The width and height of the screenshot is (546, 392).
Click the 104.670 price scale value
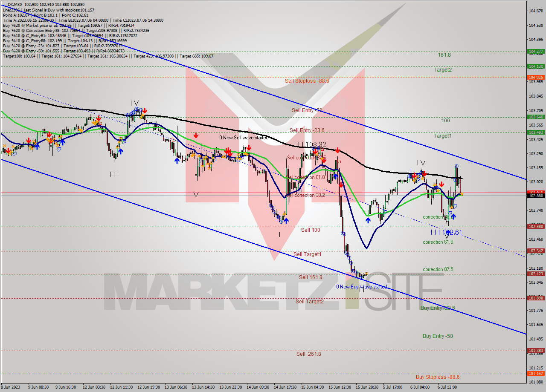click(536, 11)
